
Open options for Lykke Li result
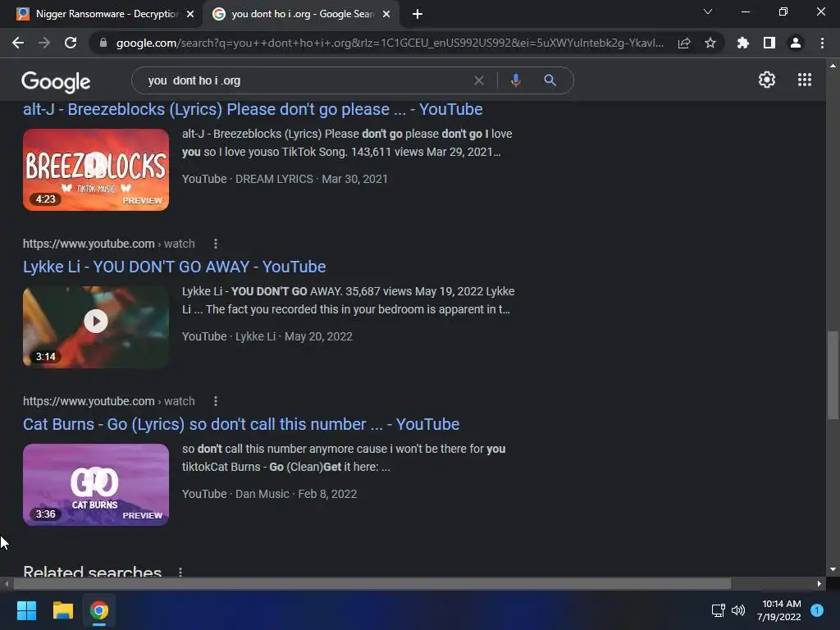216,244
